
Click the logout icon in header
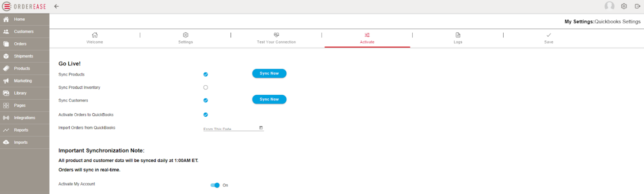637,6
